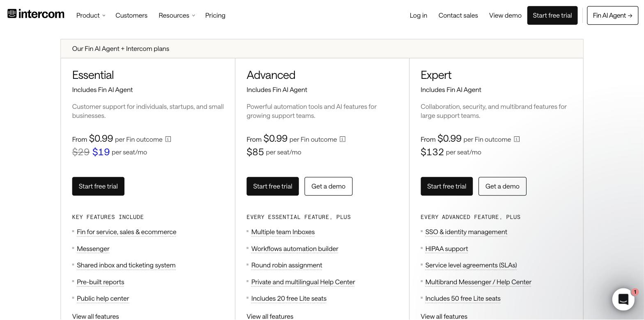Click Public help center feature
This screenshot has width=644, height=320.
(103, 299)
